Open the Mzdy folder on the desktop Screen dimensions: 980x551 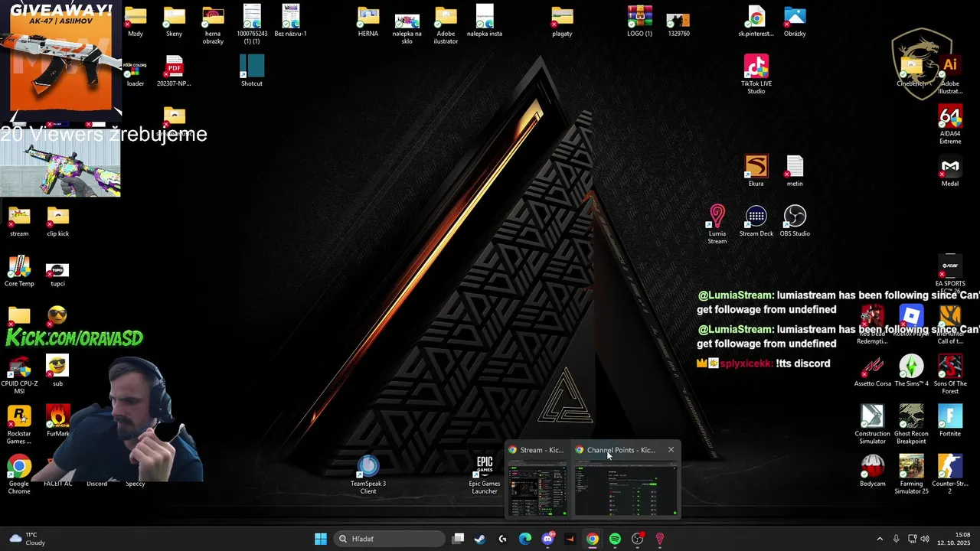coord(136,21)
